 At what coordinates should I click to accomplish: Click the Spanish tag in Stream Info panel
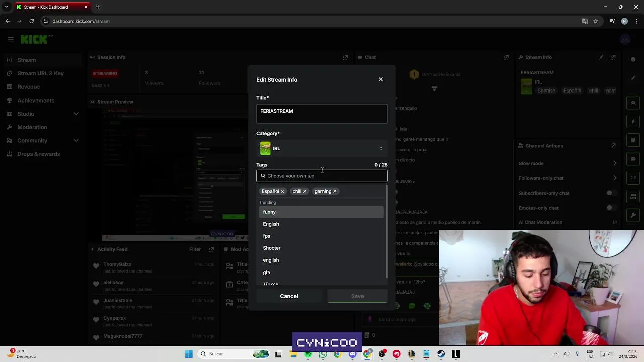546,90
